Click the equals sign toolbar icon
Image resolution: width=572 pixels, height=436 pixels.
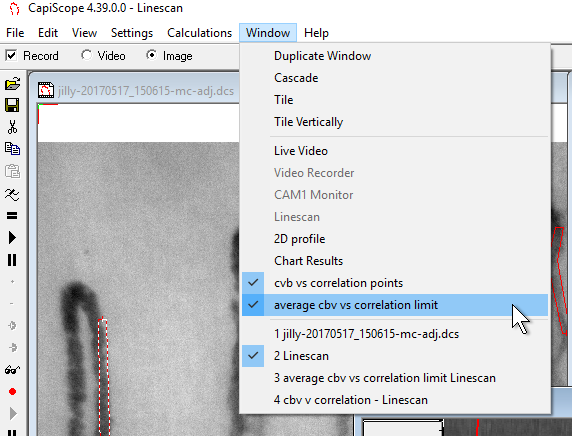[x=12, y=216]
